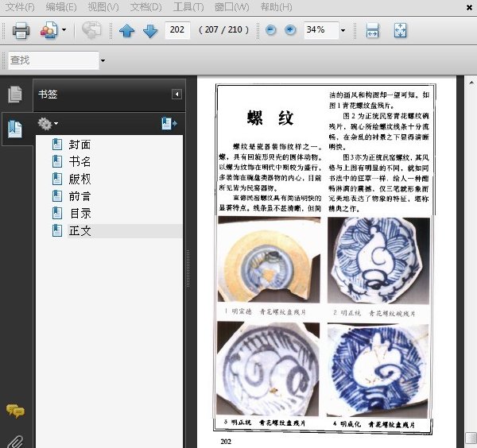Open the 编辑(E) menu
The width and height of the screenshot is (477, 448).
61,6
